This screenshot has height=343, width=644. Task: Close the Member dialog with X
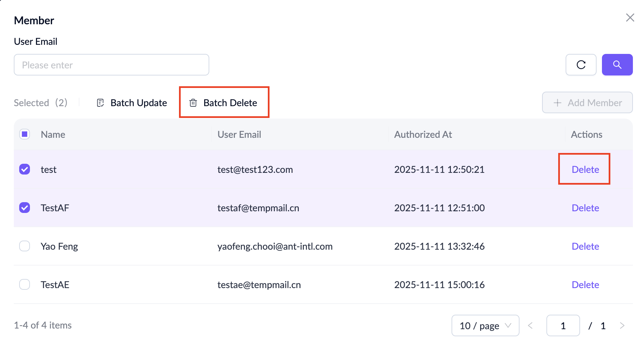630,18
